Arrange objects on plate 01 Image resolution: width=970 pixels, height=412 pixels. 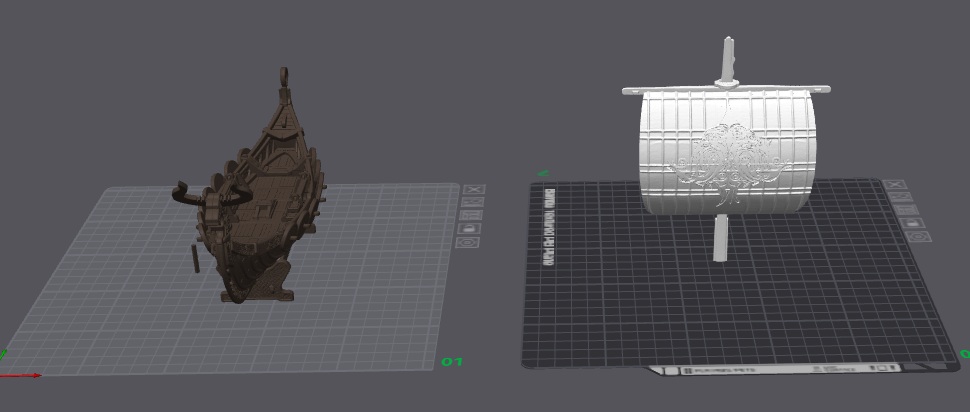(x=472, y=215)
